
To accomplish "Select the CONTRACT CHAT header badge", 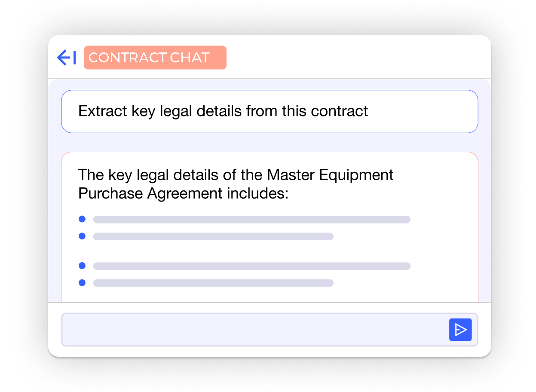I will click(155, 58).
